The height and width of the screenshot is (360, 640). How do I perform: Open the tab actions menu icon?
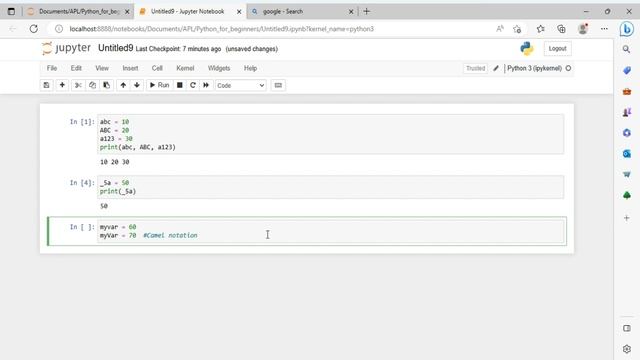(x=11, y=11)
